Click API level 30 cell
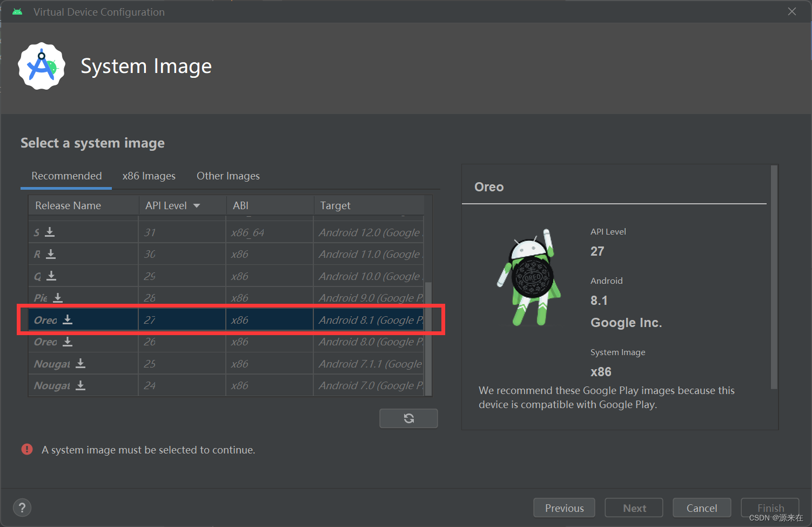Image resolution: width=812 pixels, height=527 pixels. click(x=182, y=254)
